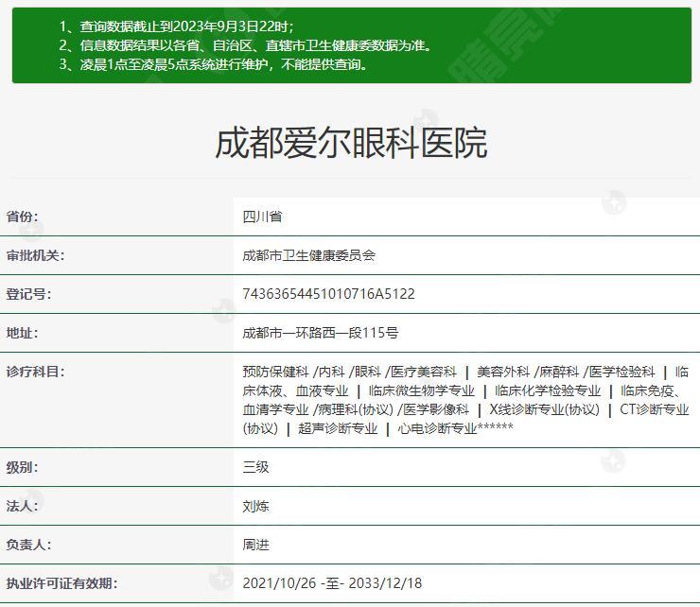The width and height of the screenshot is (700, 607).
Task: Click the 负责人 label
Action: tap(28, 545)
